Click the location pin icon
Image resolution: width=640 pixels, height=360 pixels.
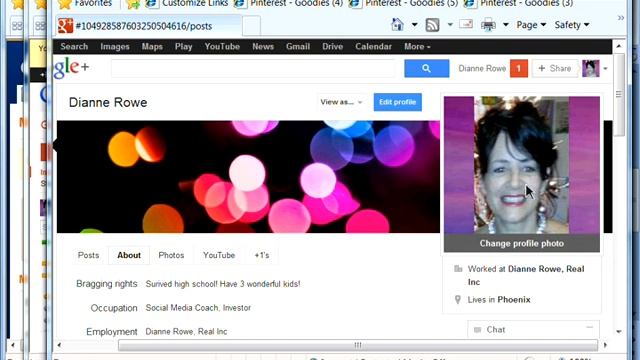point(458,300)
